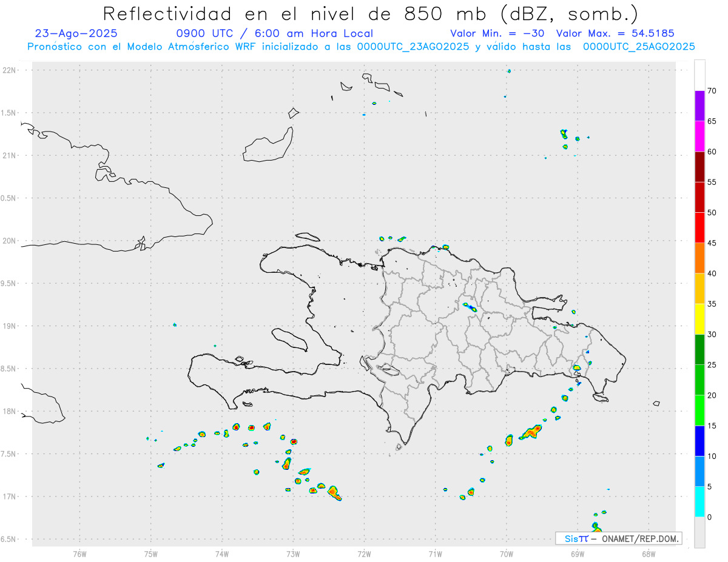Click the gold 35–40 dBZ colorbar segment

(x=699, y=289)
